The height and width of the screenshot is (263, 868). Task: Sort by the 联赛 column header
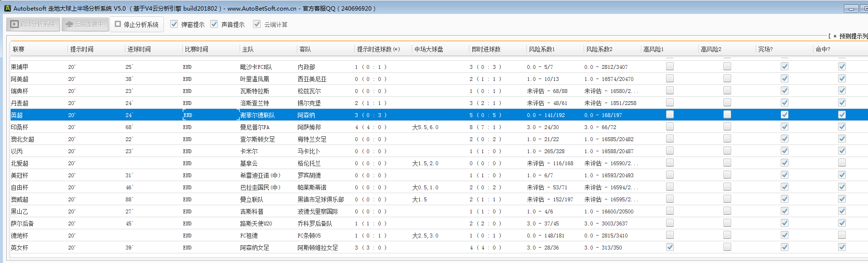tap(19, 49)
